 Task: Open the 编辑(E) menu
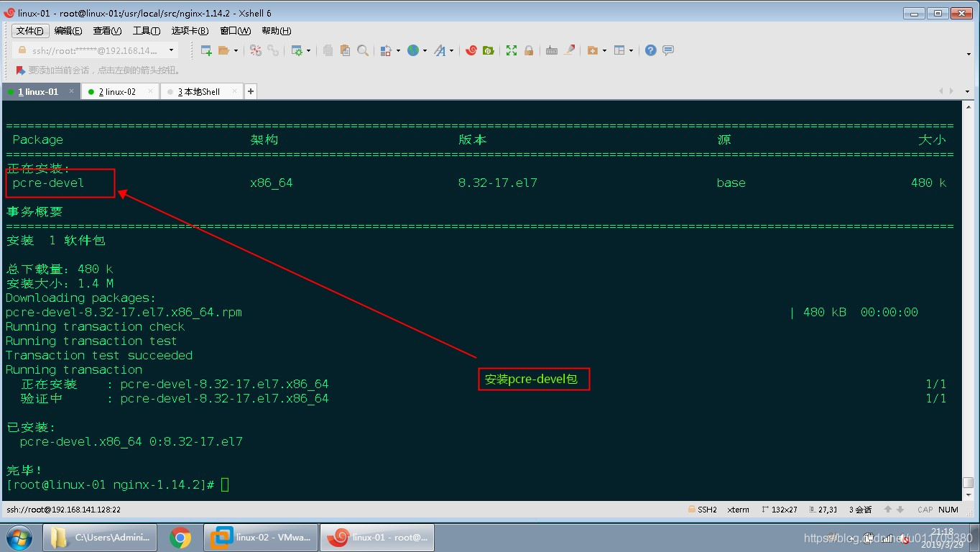pos(68,31)
